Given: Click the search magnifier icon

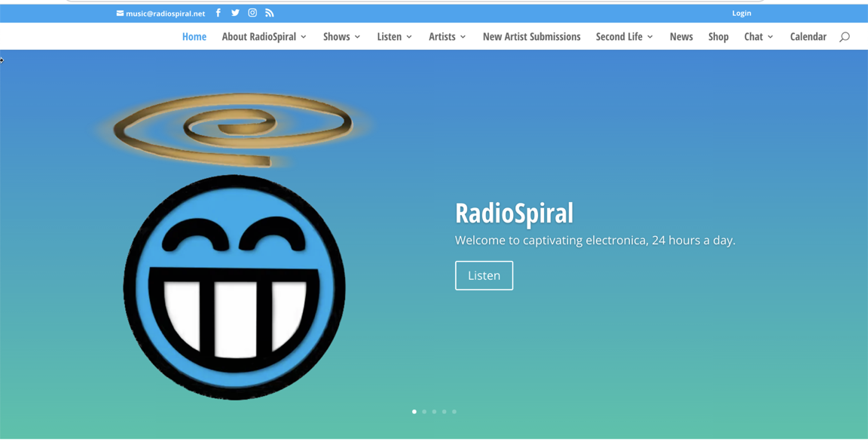Looking at the screenshot, I should (844, 37).
